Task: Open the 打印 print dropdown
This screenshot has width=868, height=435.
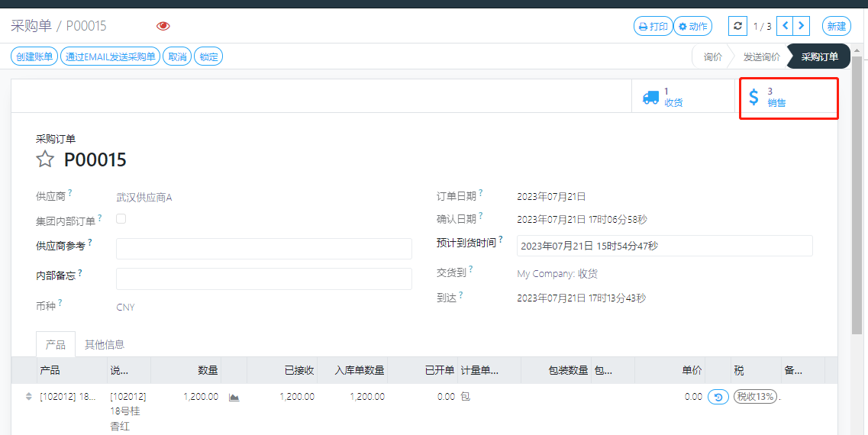Action: [x=652, y=26]
